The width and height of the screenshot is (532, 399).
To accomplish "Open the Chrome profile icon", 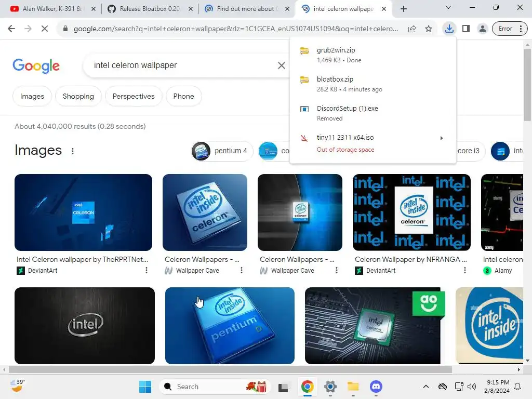I will 482,29.
